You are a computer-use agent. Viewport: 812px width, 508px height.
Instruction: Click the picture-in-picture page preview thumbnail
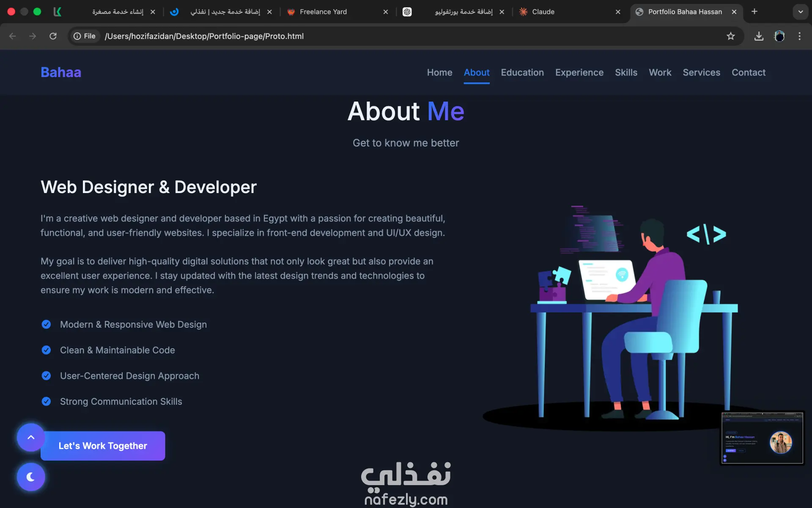coord(762,438)
